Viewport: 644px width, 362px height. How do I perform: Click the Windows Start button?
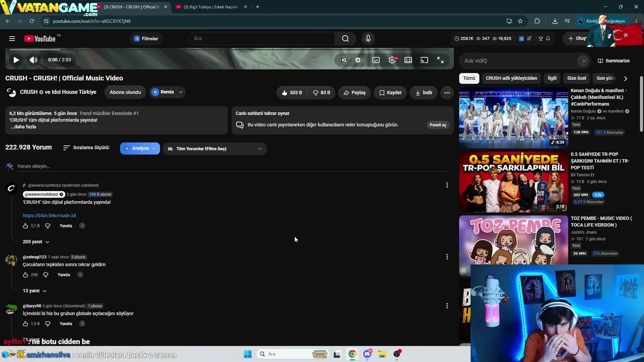[x=248, y=354]
